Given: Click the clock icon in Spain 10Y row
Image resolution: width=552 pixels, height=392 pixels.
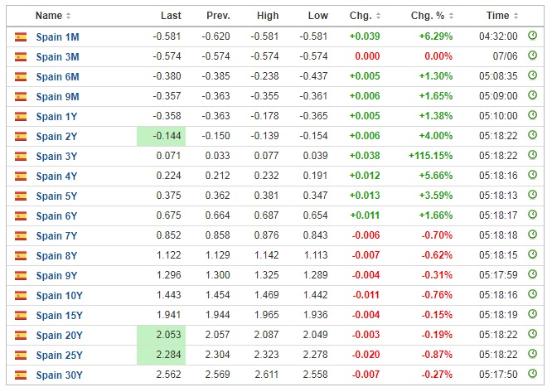Looking at the screenshot, I should pyautogui.click(x=533, y=294).
